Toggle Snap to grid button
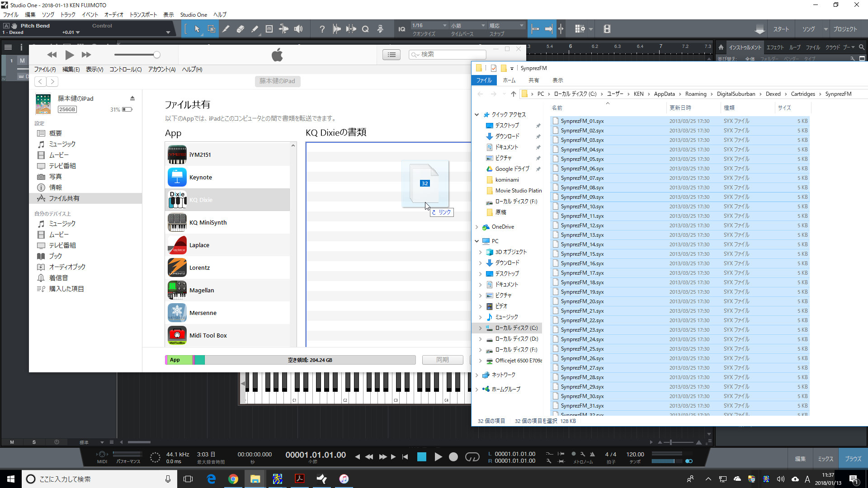The height and width of the screenshot is (488, 868). coord(535,29)
